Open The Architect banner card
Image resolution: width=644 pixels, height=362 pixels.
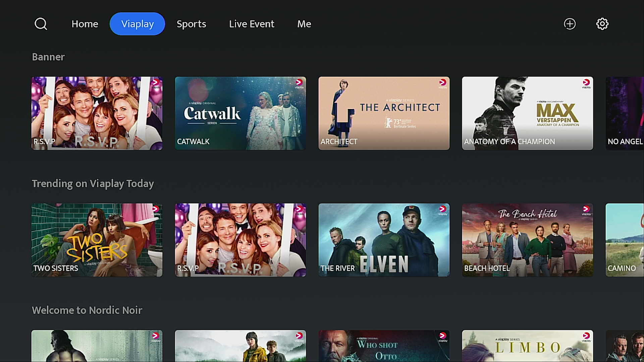tap(384, 113)
